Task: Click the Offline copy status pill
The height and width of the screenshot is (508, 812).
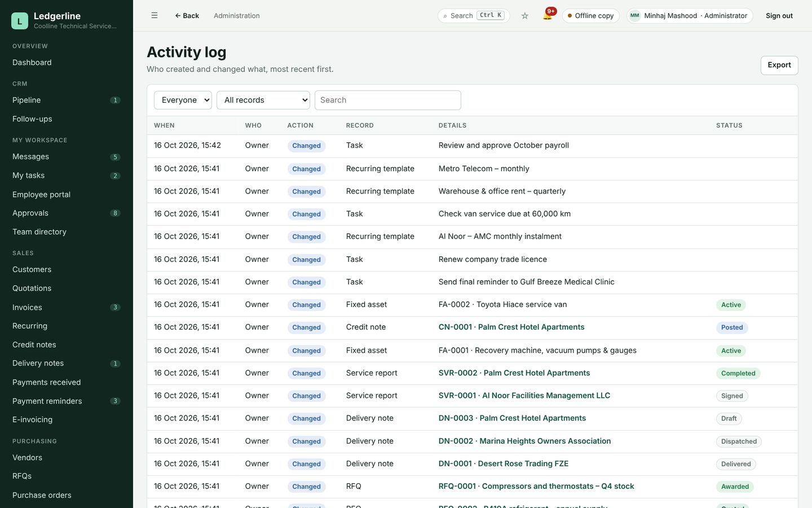Action: (591, 16)
